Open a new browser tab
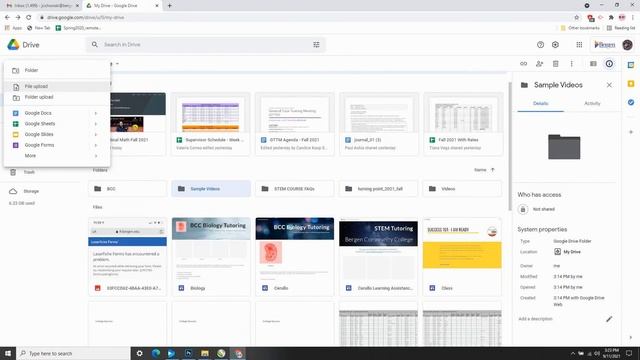Image resolution: width=640 pixels, height=360 pixels. pos(169,6)
